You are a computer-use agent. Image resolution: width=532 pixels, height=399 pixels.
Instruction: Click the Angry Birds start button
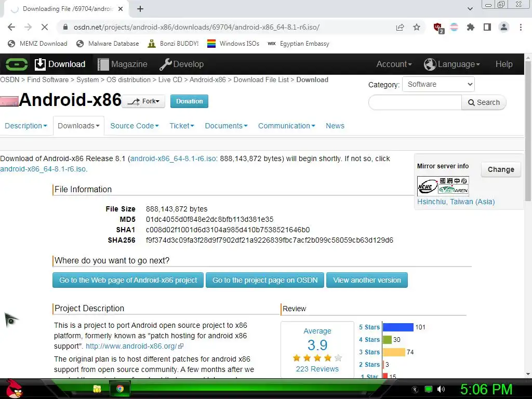pos(14,389)
